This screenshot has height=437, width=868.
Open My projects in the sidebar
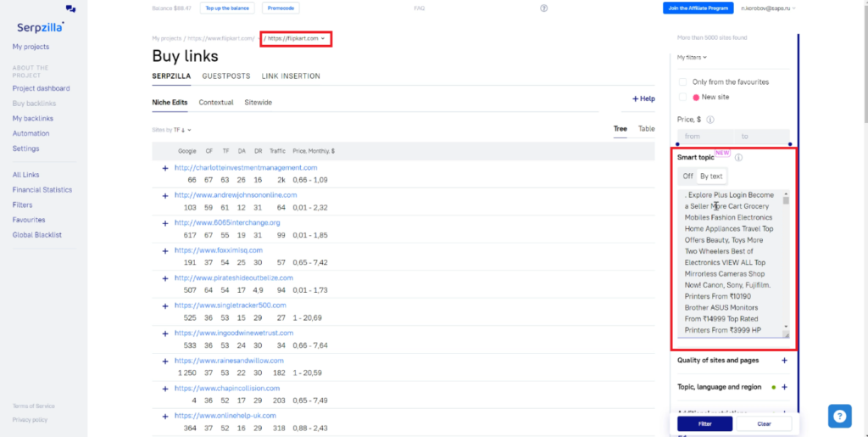[x=31, y=47]
